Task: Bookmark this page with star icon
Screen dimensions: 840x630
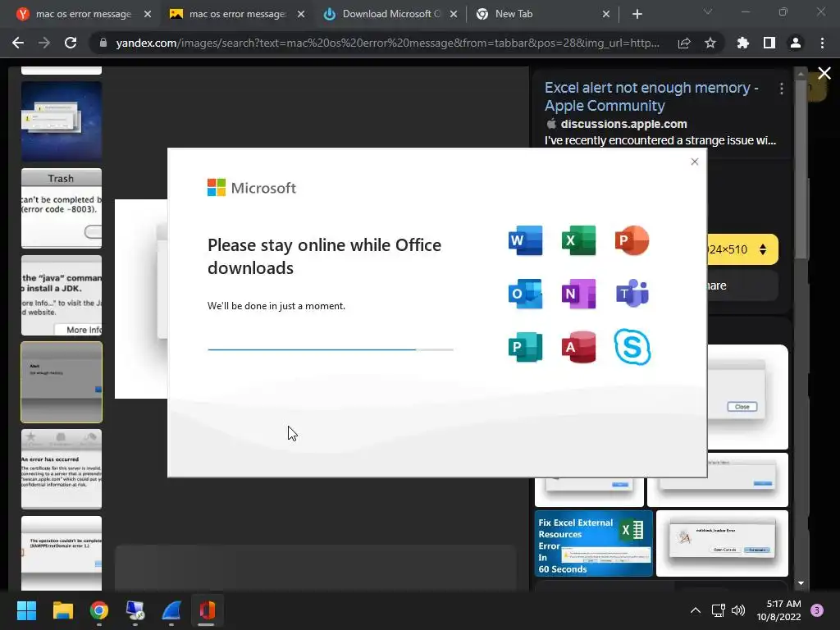Action: [710, 43]
